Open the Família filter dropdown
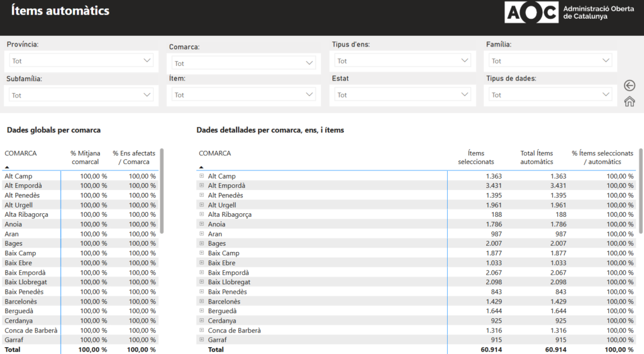The width and height of the screenshot is (644, 354). [550, 61]
